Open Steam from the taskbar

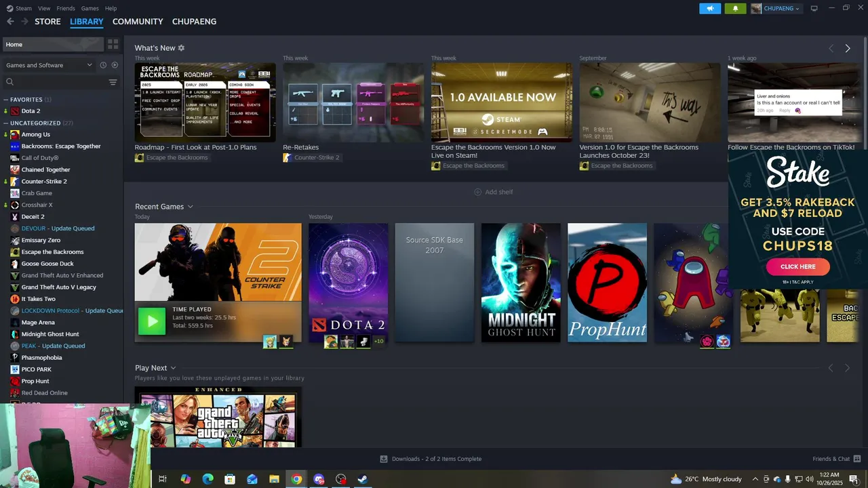coord(363,479)
